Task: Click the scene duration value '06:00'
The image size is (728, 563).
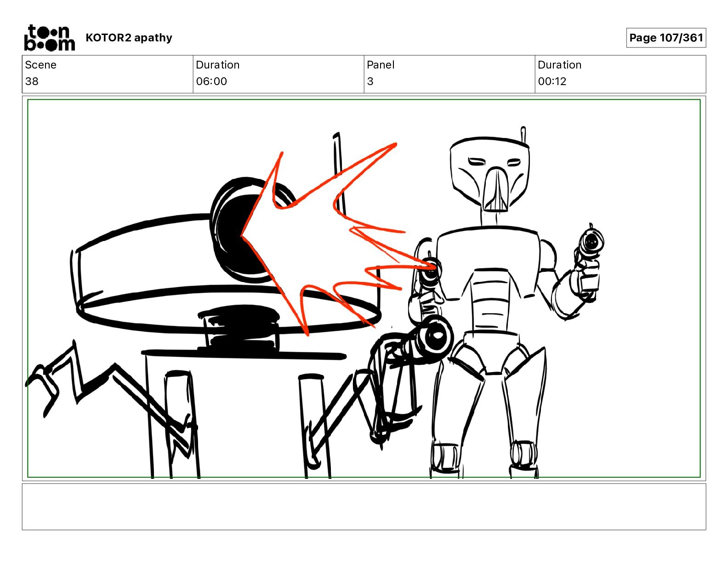Action: point(211,81)
